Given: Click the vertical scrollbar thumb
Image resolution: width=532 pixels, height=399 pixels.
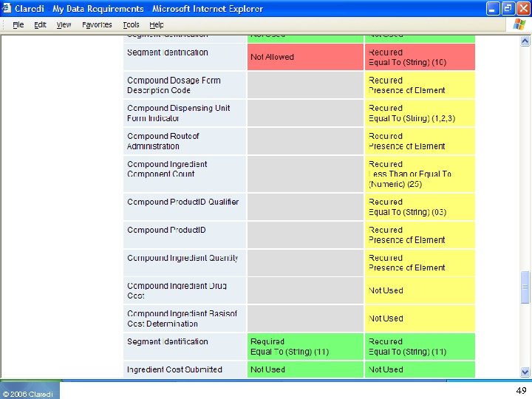Looking at the screenshot, I should pos(525,287).
